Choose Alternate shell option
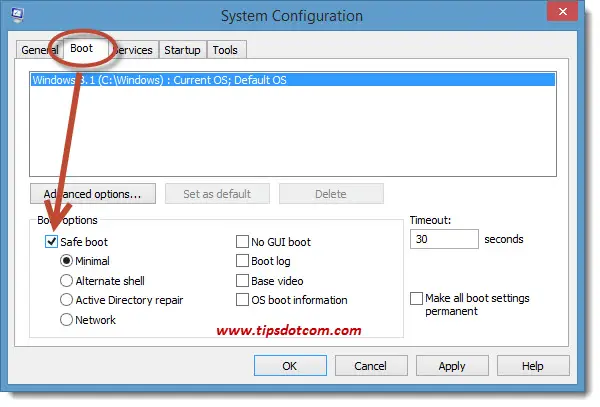 66,281
